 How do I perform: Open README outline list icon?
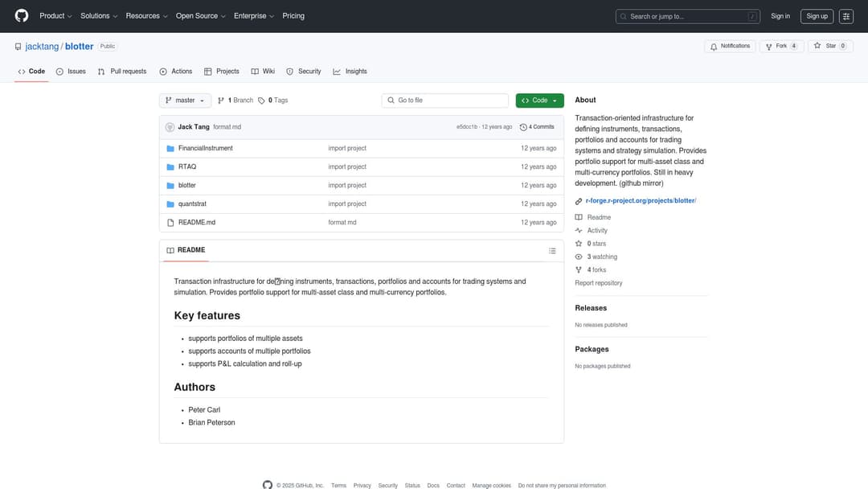click(552, 250)
